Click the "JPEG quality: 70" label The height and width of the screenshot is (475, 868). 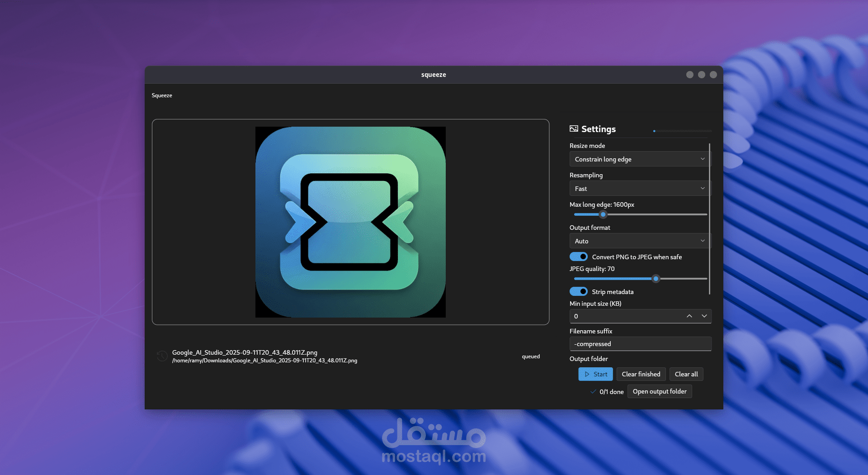click(x=592, y=269)
